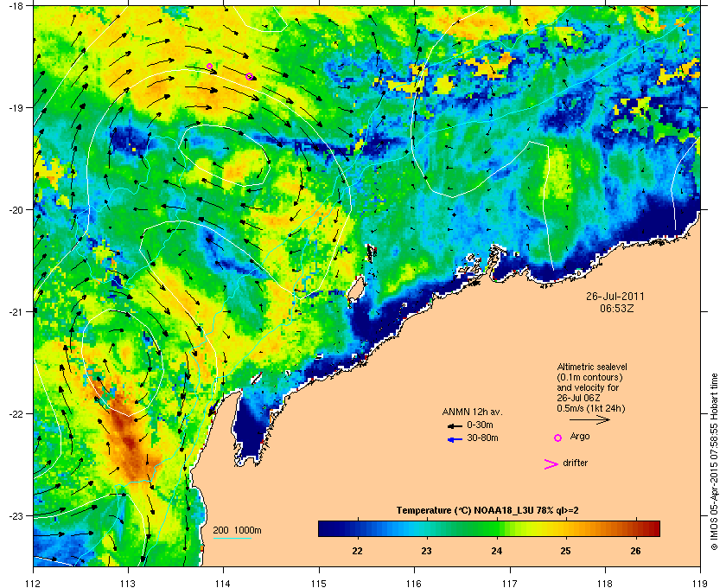
Task: Click the '30-80m' depth label
Action: [x=482, y=438]
